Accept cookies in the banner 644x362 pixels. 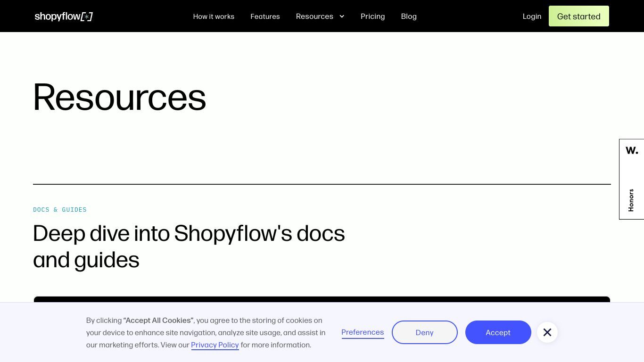(x=498, y=332)
